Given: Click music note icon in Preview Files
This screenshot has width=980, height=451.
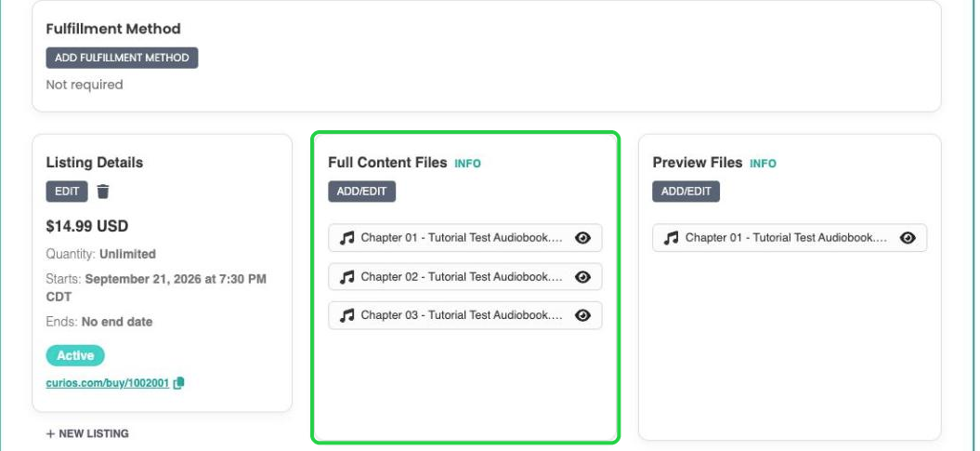Looking at the screenshot, I should (672, 238).
